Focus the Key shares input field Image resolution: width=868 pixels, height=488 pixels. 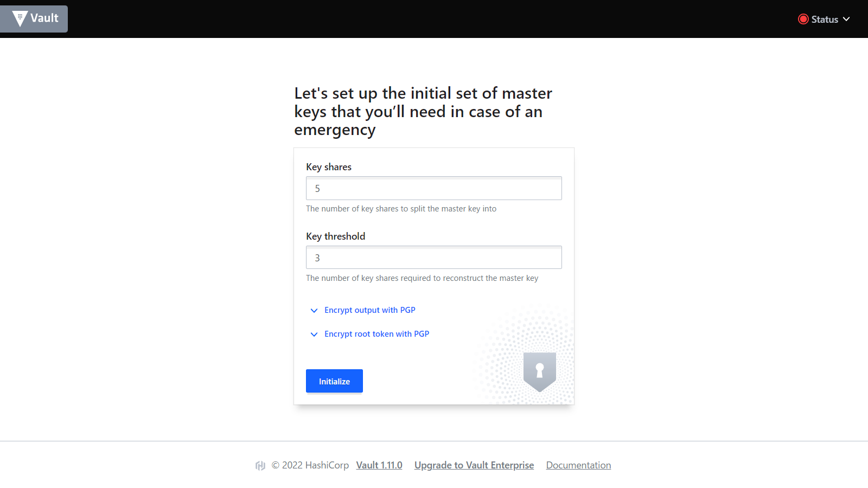point(433,189)
